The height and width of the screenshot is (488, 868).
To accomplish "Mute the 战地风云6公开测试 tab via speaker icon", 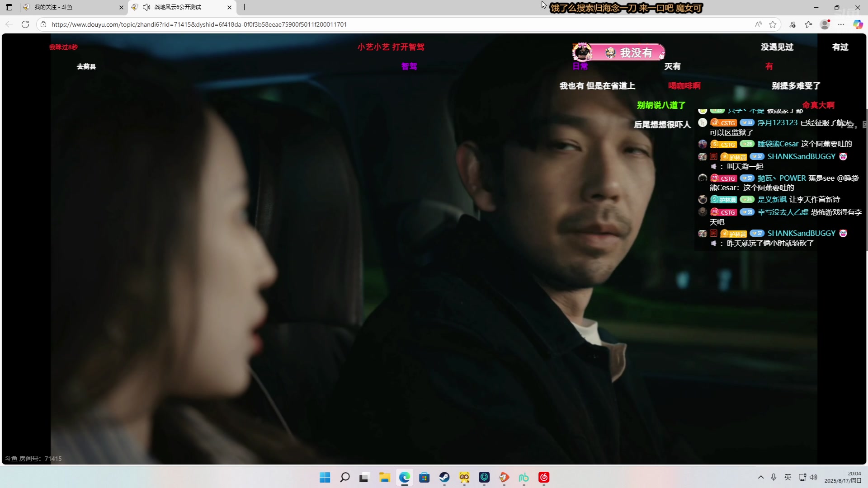I will [146, 7].
